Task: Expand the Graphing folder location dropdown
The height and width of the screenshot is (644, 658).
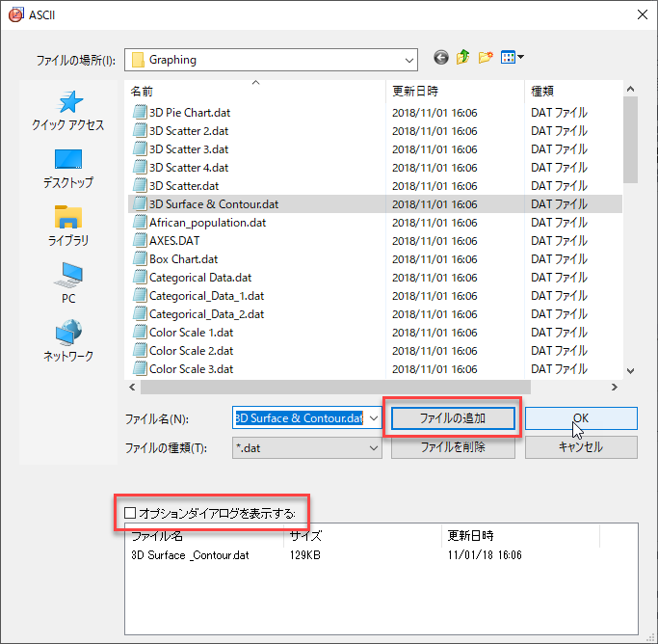Action: [x=409, y=60]
